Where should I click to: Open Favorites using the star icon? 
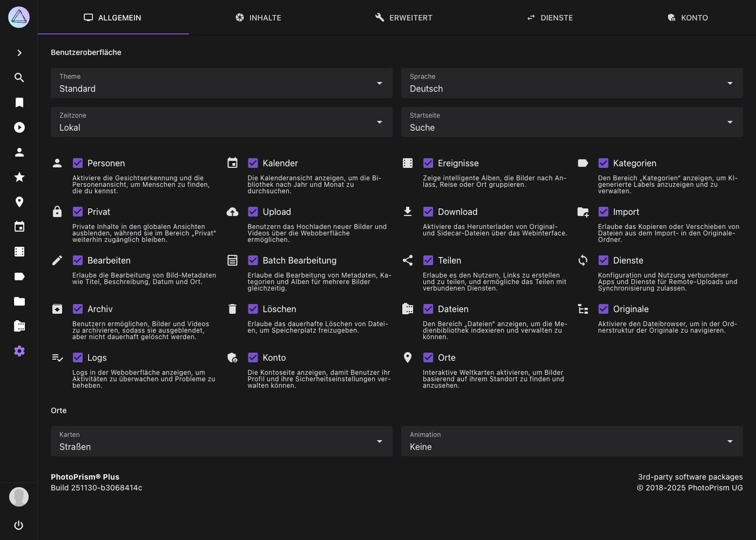tap(18, 177)
